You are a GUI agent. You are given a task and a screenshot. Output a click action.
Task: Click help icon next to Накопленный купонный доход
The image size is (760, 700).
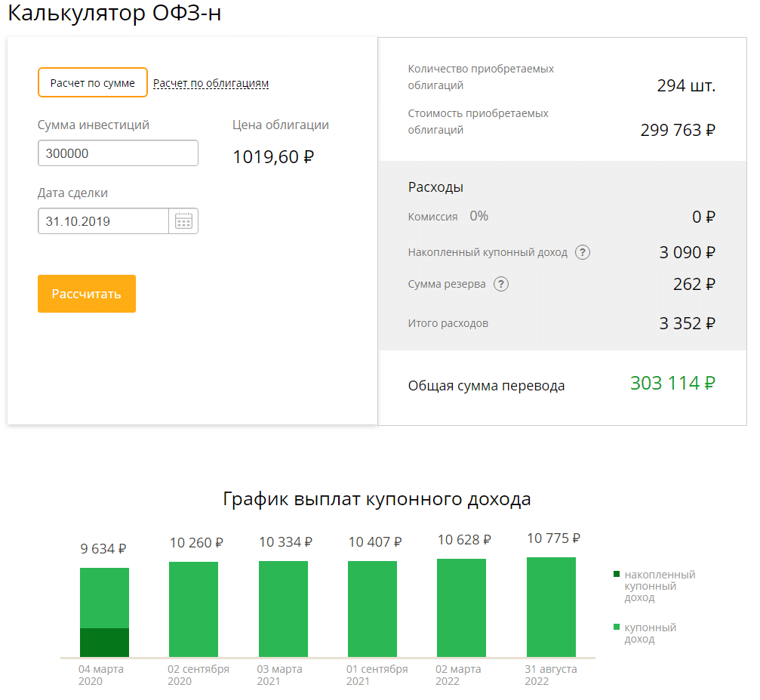click(582, 253)
